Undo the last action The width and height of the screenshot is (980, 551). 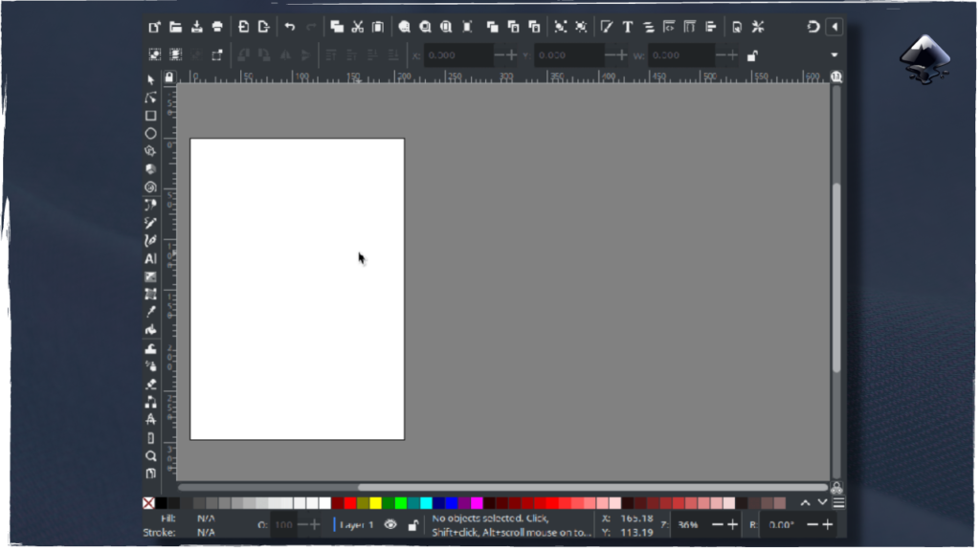[290, 27]
